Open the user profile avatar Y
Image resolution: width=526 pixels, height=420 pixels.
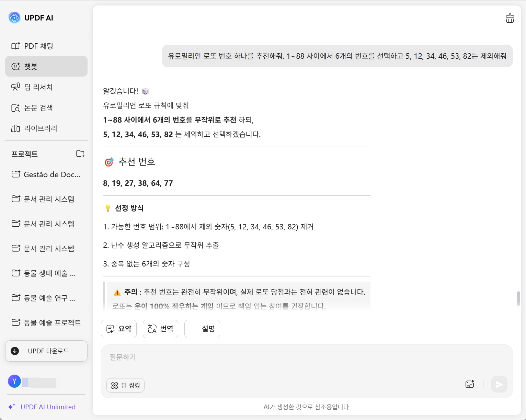(x=14, y=381)
